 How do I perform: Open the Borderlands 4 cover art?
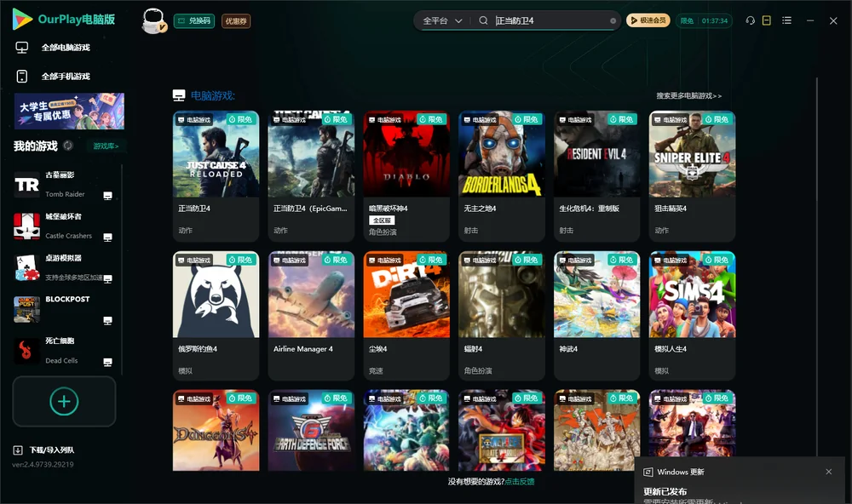tap(502, 154)
